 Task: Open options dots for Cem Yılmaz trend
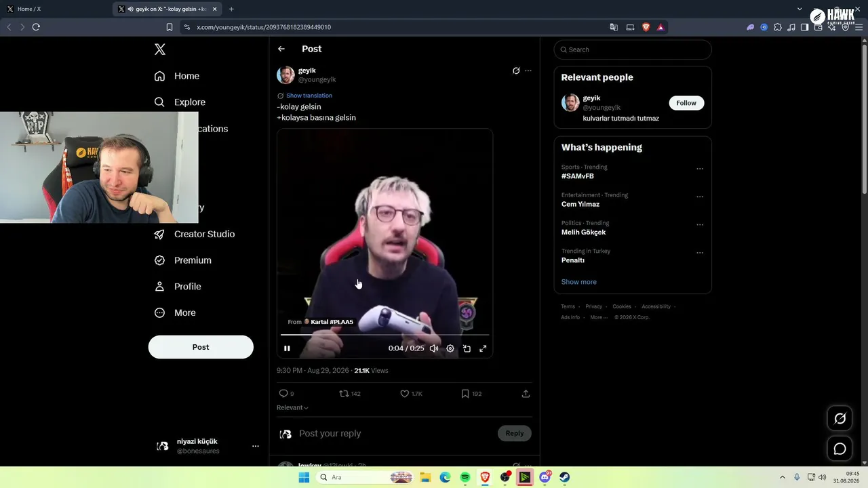[700, 197]
